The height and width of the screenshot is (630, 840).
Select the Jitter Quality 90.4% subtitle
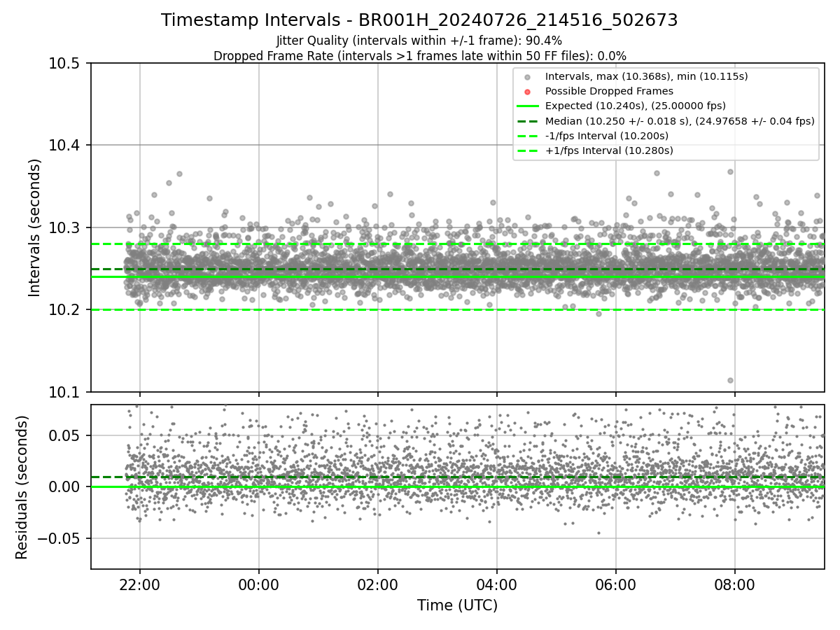pyautogui.click(x=419, y=41)
